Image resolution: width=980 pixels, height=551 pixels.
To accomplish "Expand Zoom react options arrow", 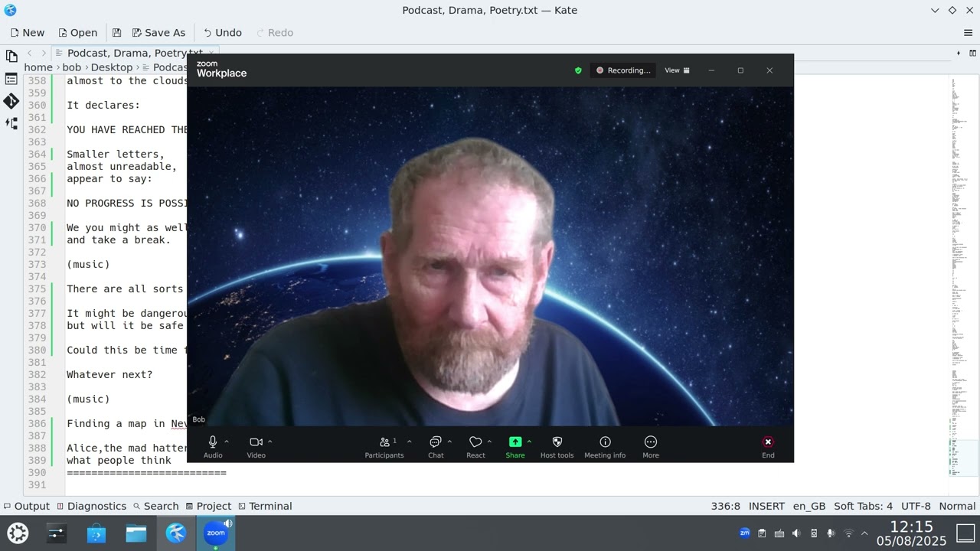I will 489,442.
